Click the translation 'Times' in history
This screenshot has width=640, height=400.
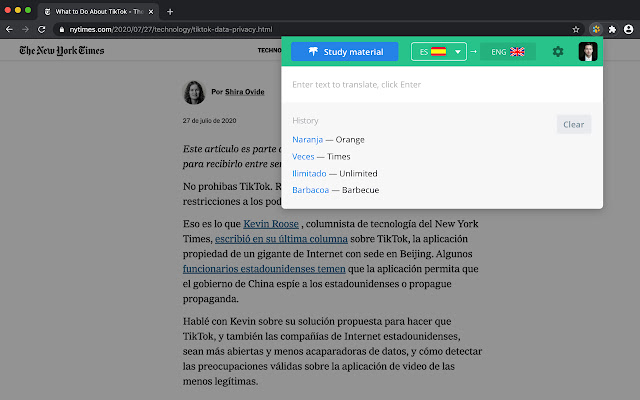tap(338, 157)
